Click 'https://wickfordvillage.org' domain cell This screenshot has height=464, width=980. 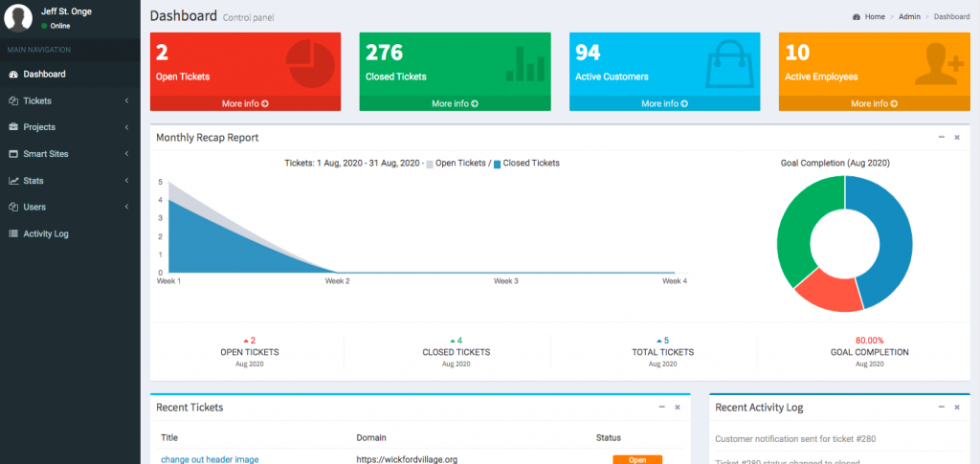(x=407, y=459)
